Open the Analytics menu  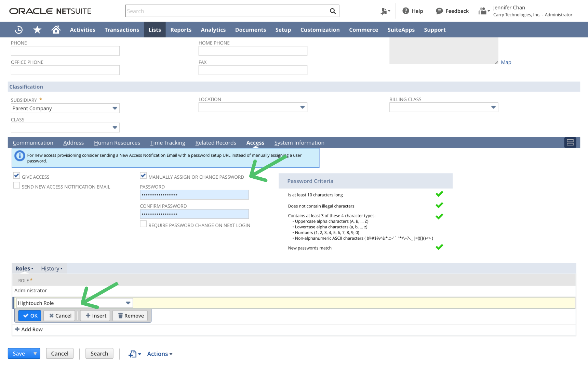click(213, 30)
